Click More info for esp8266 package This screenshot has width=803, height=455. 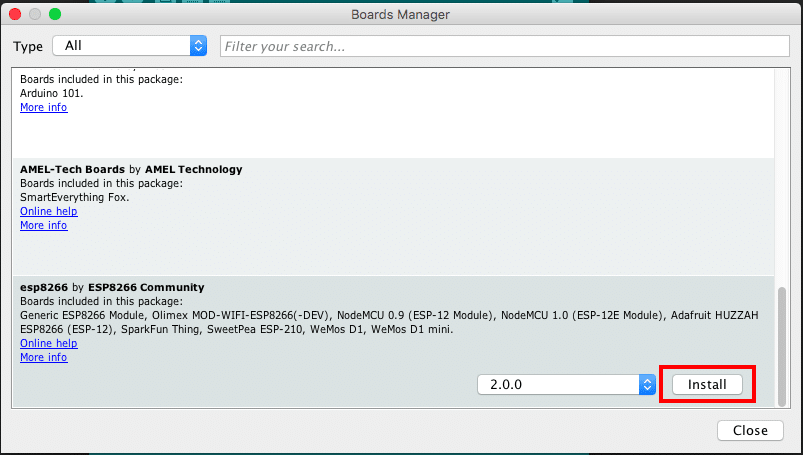[x=43, y=357]
